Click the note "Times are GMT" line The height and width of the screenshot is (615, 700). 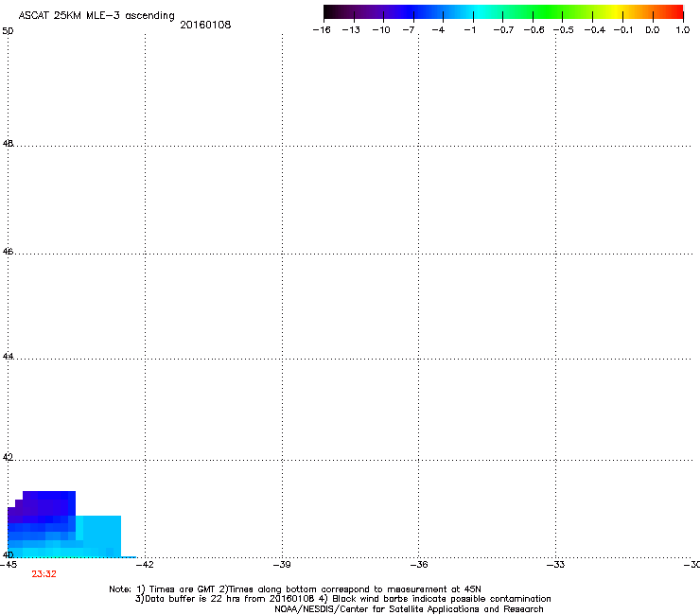295,589
